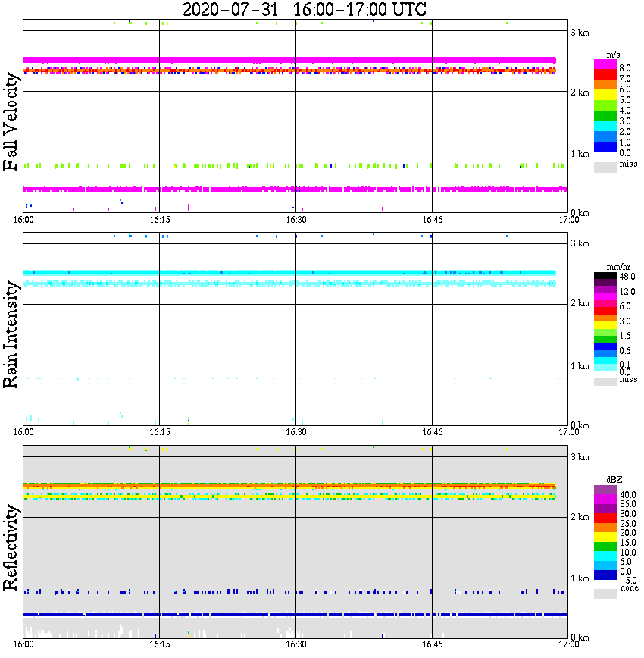Viewport: 644px width, 658px height.
Task: Click the "16:00" tick under the Rain Intensity plot
Action: pos(23,432)
